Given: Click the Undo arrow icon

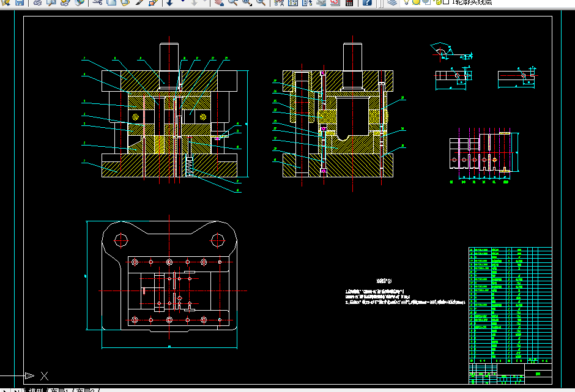Looking at the screenshot, I should point(170,2).
